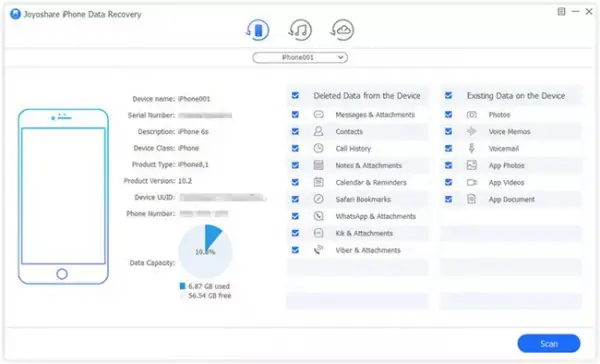Image resolution: width=600 pixels, height=364 pixels.
Task: Toggle the Voice Memos checkbox
Action: (448, 131)
